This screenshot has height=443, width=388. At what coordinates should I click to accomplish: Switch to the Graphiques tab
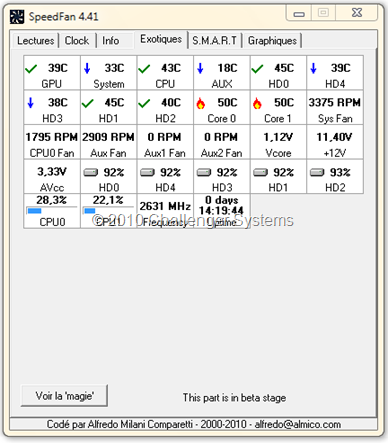272,41
